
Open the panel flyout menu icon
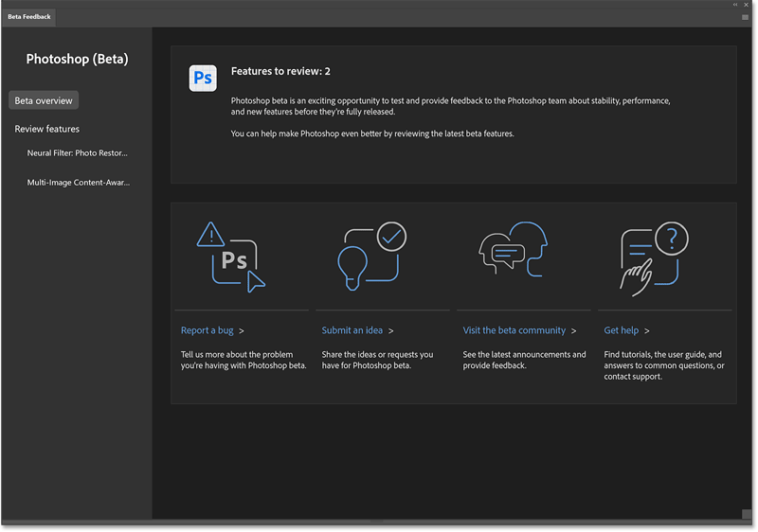click(746, 17)
